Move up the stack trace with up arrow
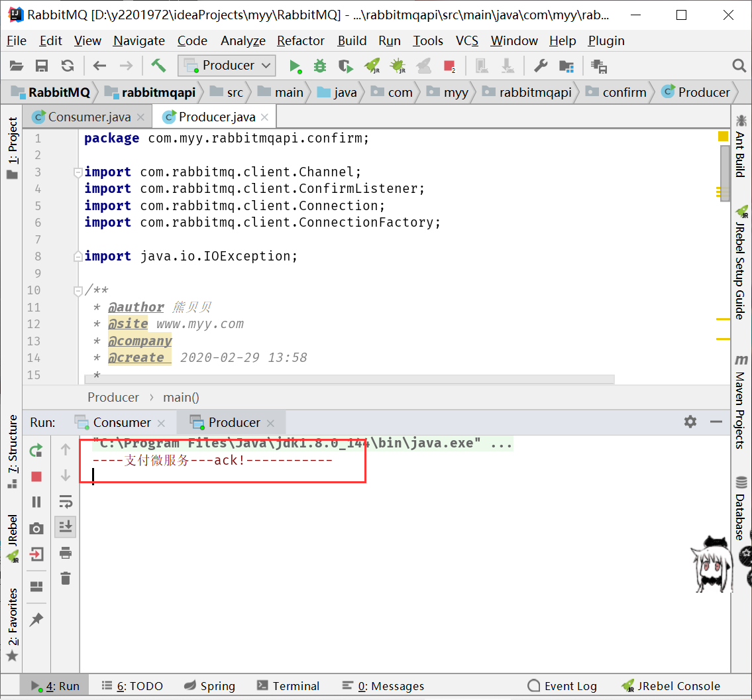Viewport: 752px width, 700px height. coord(66,449)
